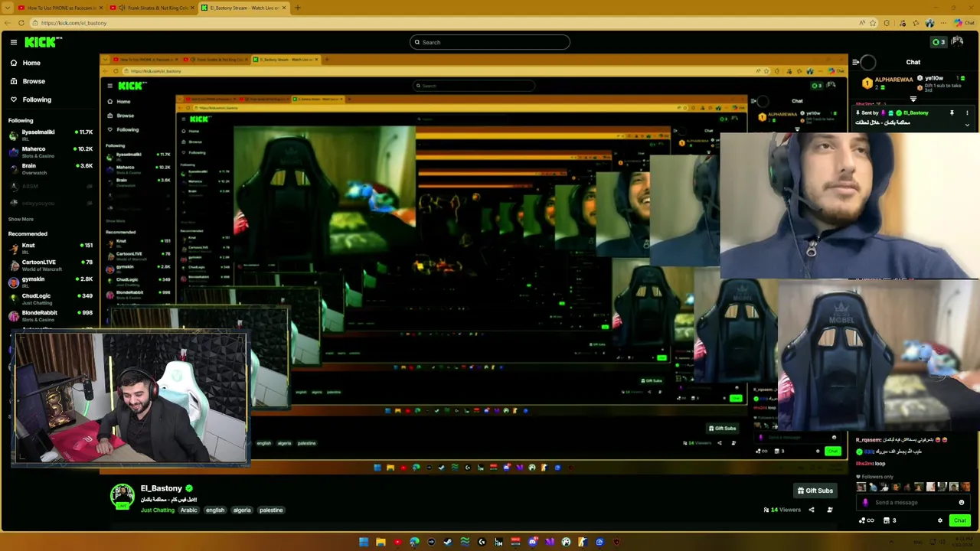Click El_Bastony verified channel name
Screen dimensions: 980x551
(166, 488)
